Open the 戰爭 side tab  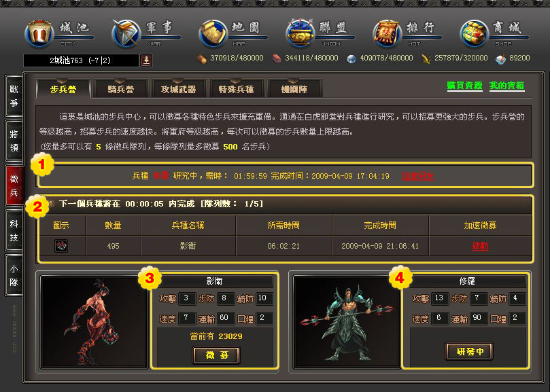point(14,96)
